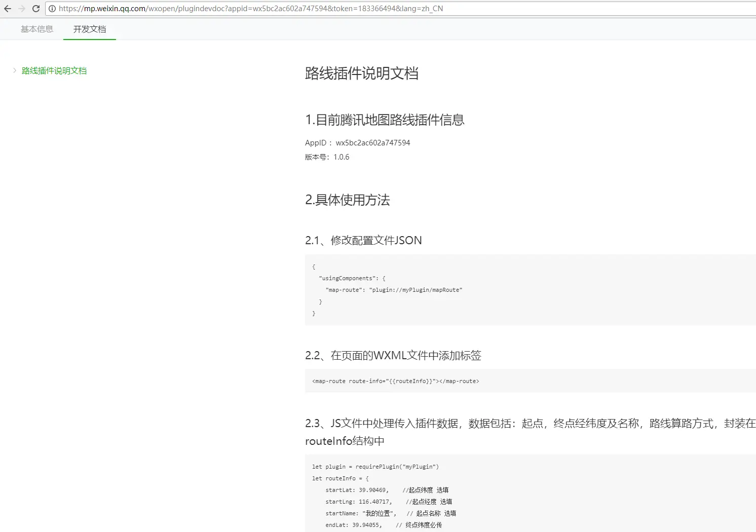756x532 pixels.
Task: Select 版本号: 1.0.6 text
Action: pyautogui.click(x=327, y=157)
